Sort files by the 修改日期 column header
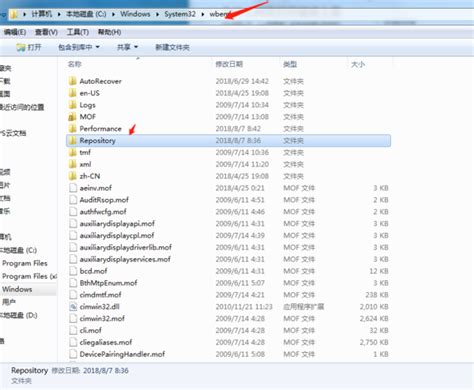Image resolution: width=474 pixels, height=390 pixels. point(229,64)
